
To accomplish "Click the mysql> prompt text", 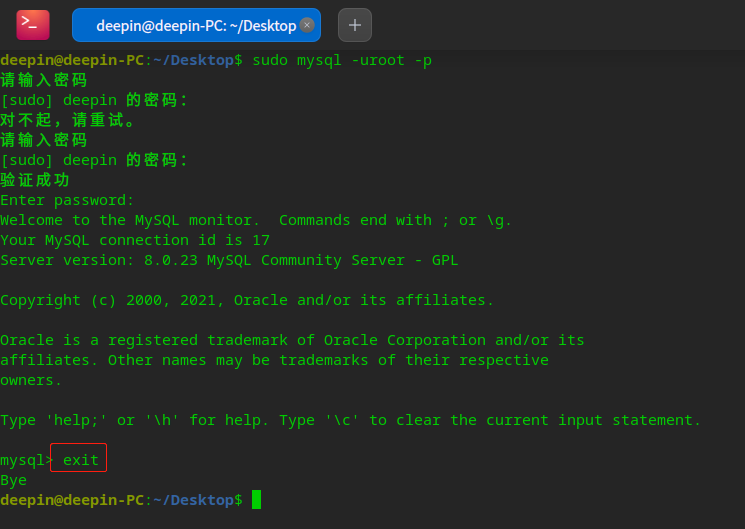I will click(24, 460).
